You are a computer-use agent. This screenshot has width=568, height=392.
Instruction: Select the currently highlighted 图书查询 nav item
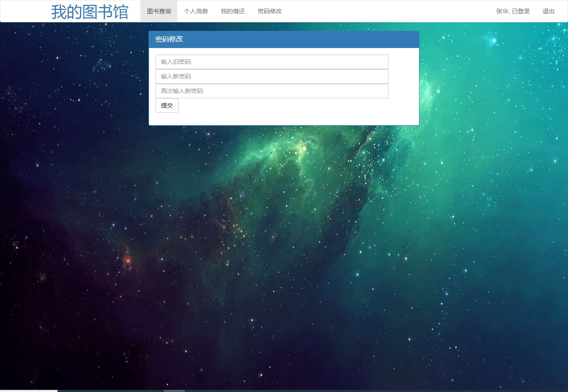(158, 11)
